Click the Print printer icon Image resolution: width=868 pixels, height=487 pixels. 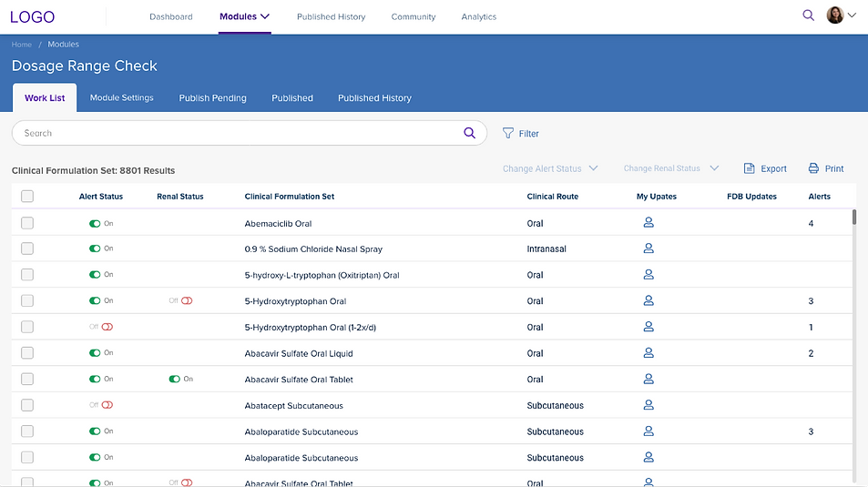tap(813, 168)
